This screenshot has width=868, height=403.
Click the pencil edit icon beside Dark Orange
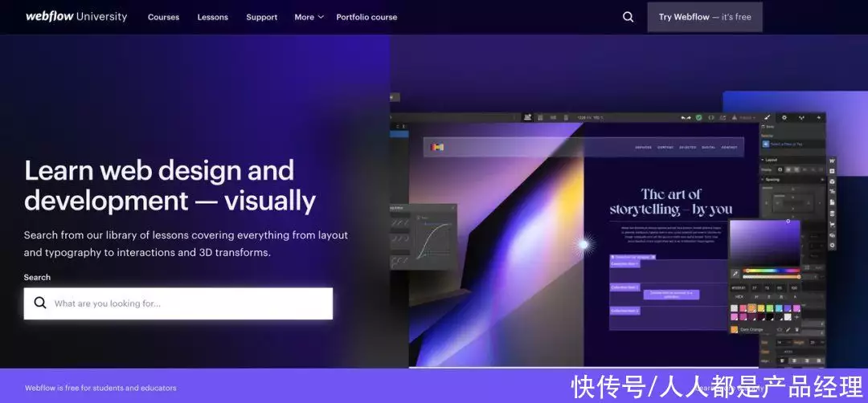pos(788,329)
